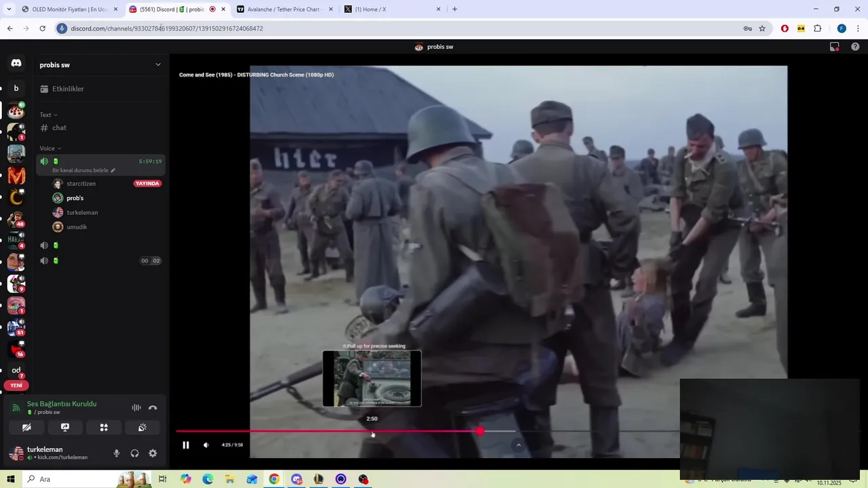The height and width of the screenshot is (488, 868).
Task: Go back in browser history
Action: tap(9, 28)
